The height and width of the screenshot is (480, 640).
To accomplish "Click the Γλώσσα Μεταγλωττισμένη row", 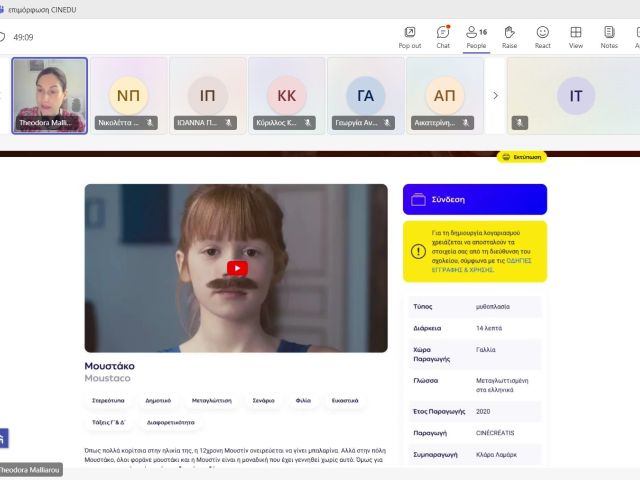I will click(475, 385).
